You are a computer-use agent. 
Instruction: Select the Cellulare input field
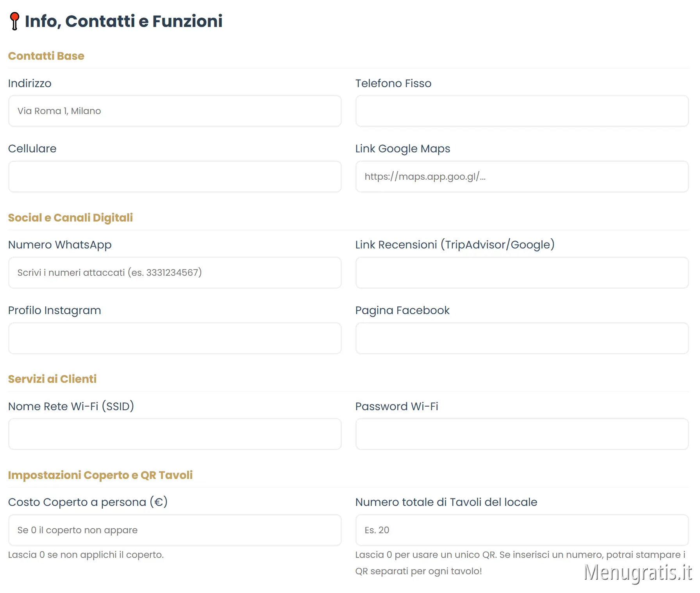[175, 177]
